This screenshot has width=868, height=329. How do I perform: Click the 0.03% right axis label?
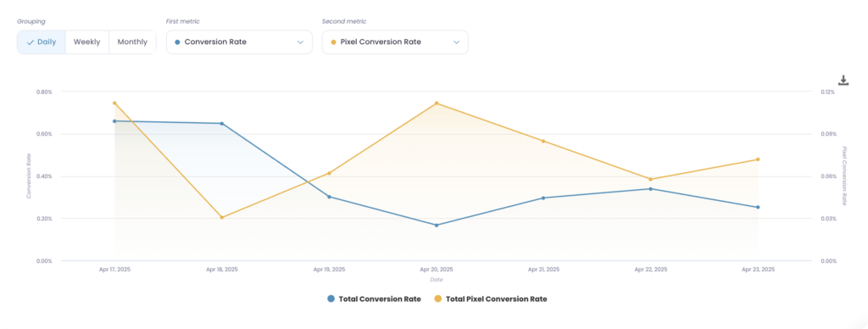(828, 218)
